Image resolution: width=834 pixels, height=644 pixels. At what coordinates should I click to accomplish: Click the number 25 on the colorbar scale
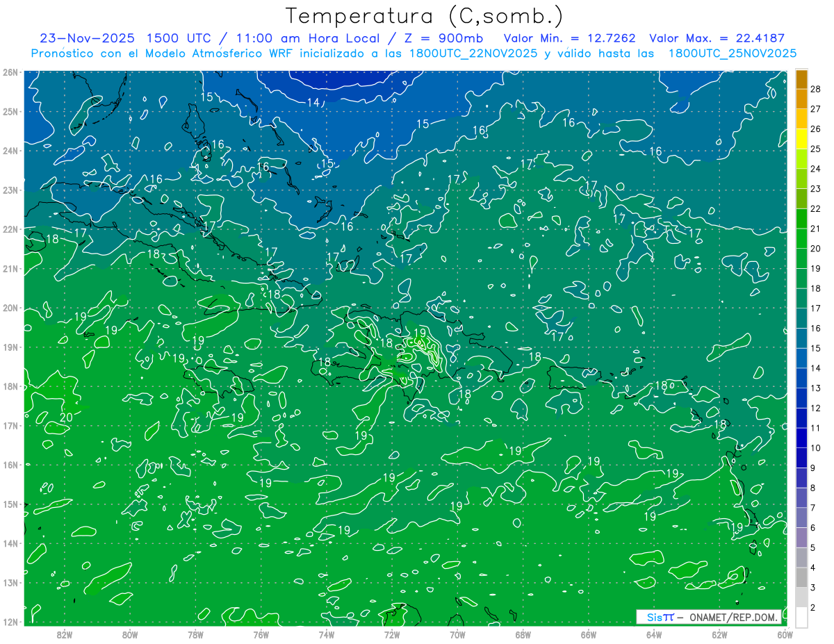coord(815,149)
